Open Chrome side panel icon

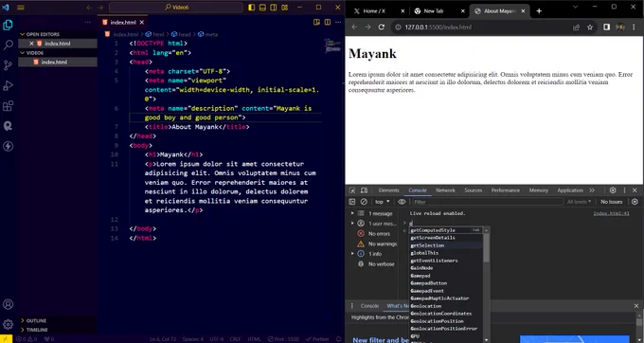(x=606, y=27)
